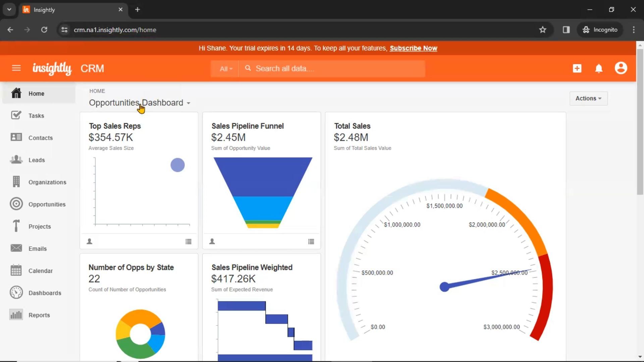Open the Calendar section
The image size is (644, 362).
40,270
